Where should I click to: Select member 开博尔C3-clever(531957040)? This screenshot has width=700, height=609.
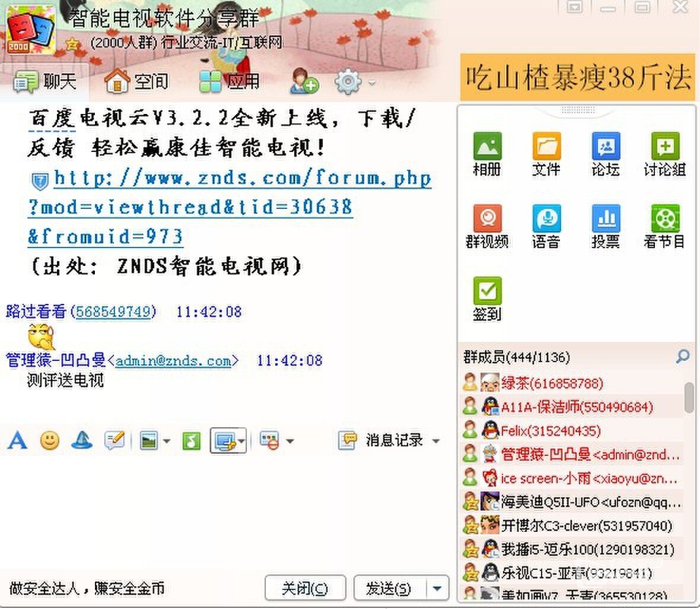click(x=571, y=525)
